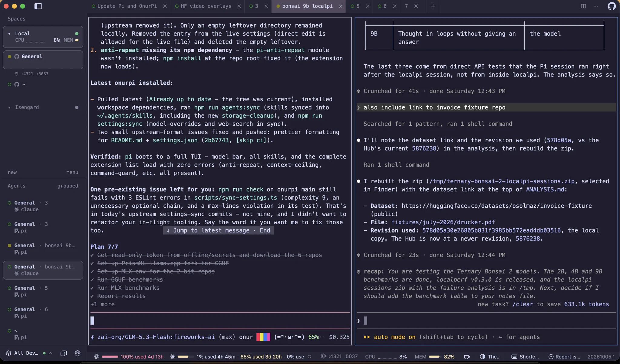Open the three-dots overflow menu

(x=596, y=6)
